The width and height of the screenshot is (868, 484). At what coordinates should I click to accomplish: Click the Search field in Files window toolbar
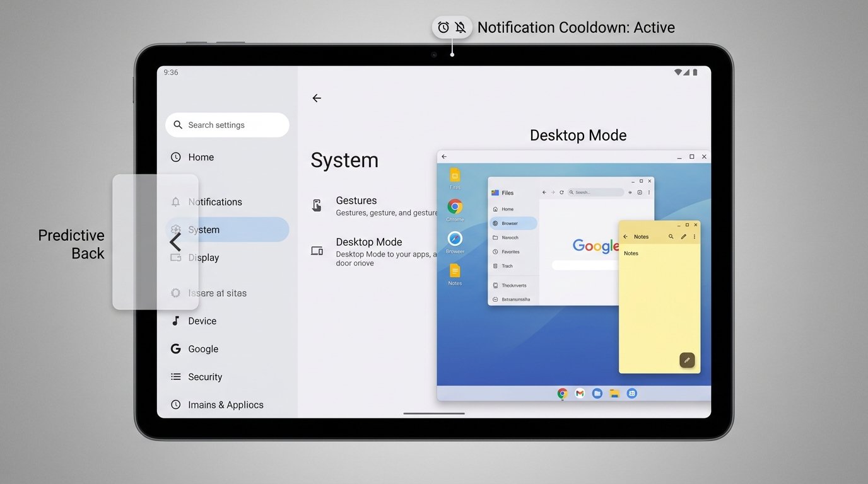coord(595,192)
